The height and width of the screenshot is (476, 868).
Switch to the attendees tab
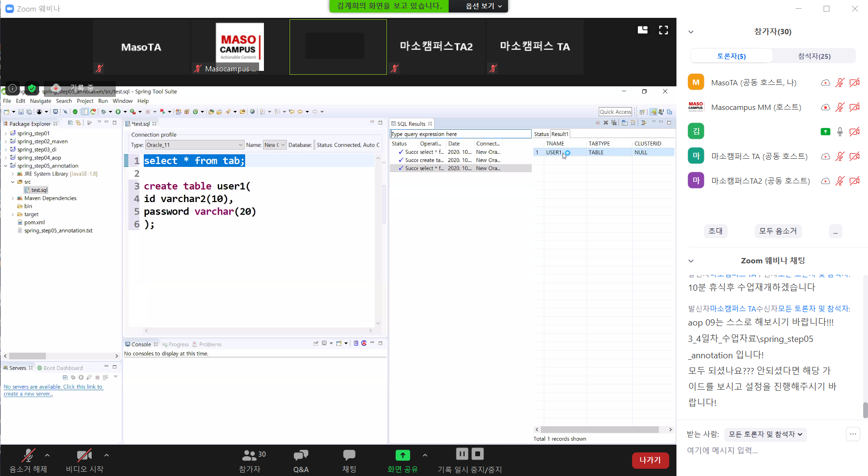point(814,56)
